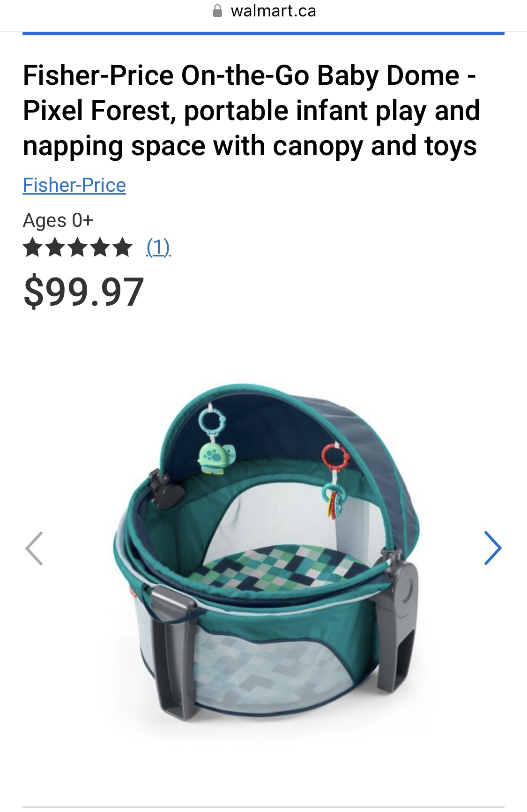
Task: Tap the $99.97 price
Action: click(84, 292)
